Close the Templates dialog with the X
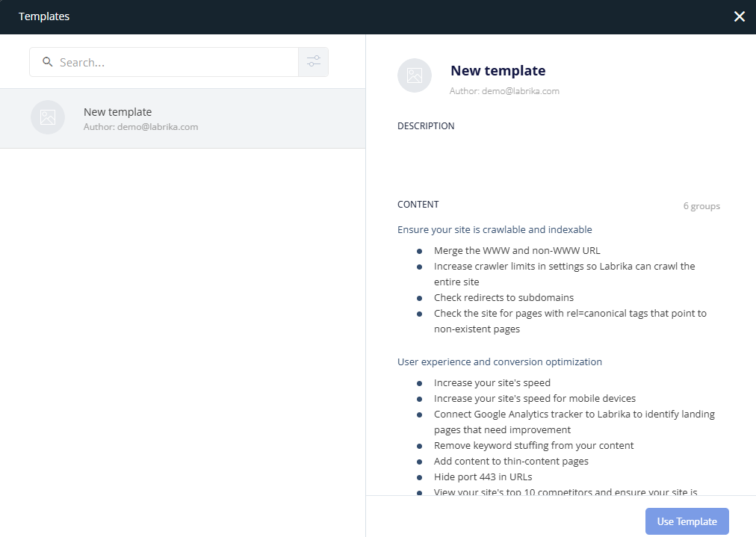 click(x=739, y=16)
